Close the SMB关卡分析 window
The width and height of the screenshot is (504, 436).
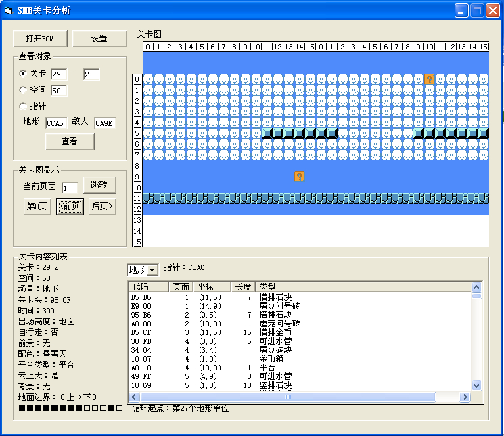coord(492,11)
